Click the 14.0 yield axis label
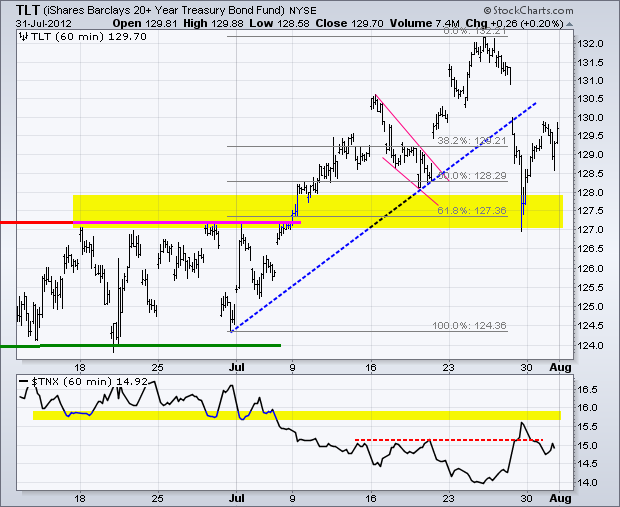The image size is (620, 507). tap(588, 482)
